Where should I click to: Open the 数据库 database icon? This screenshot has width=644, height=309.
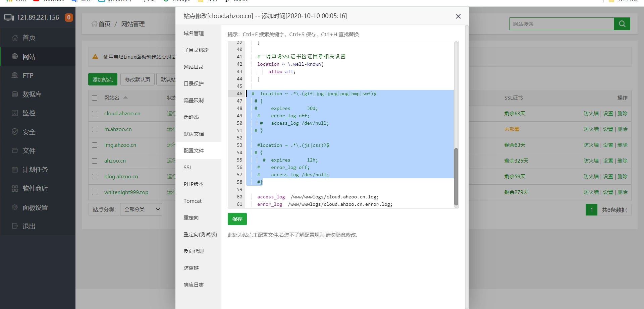pyautogui.click(x=15, y=94)
